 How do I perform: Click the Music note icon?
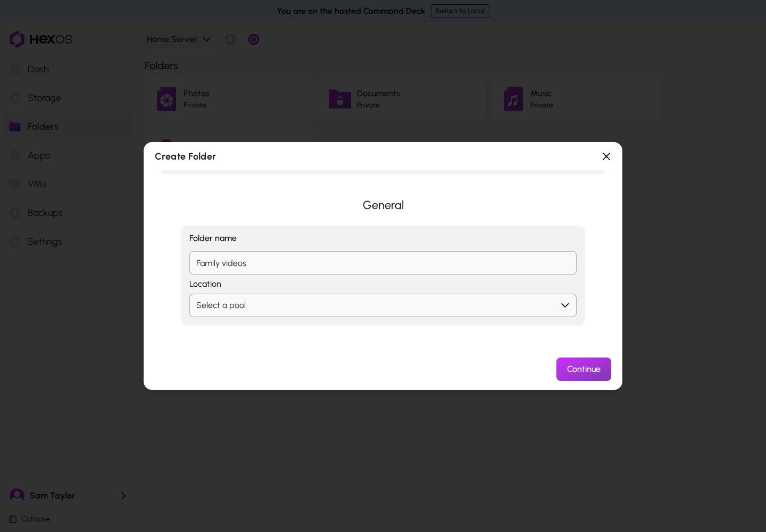(x=513, y=99)
